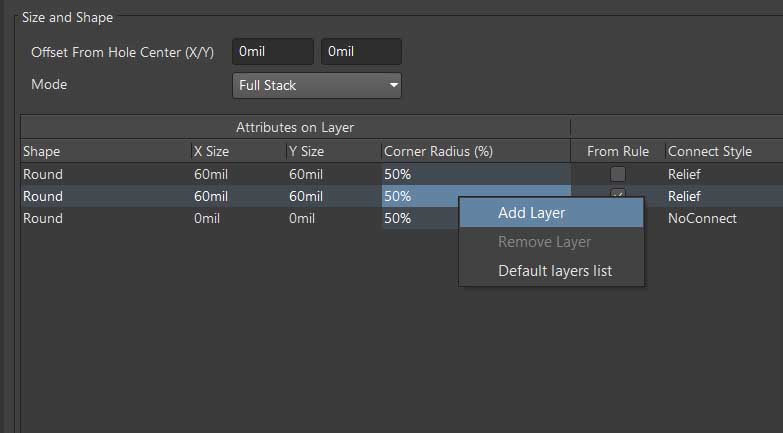This screenshot has height=433, width=783.
Task: Select Default layers list in context menu
Action: pyautogui.click(x=555, y=271)
